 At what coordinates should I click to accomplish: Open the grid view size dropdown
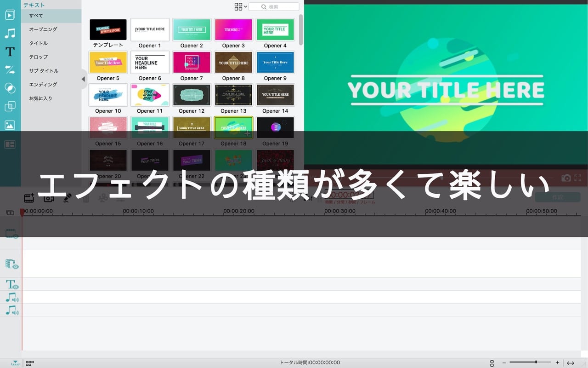click(x=241, y=6)
